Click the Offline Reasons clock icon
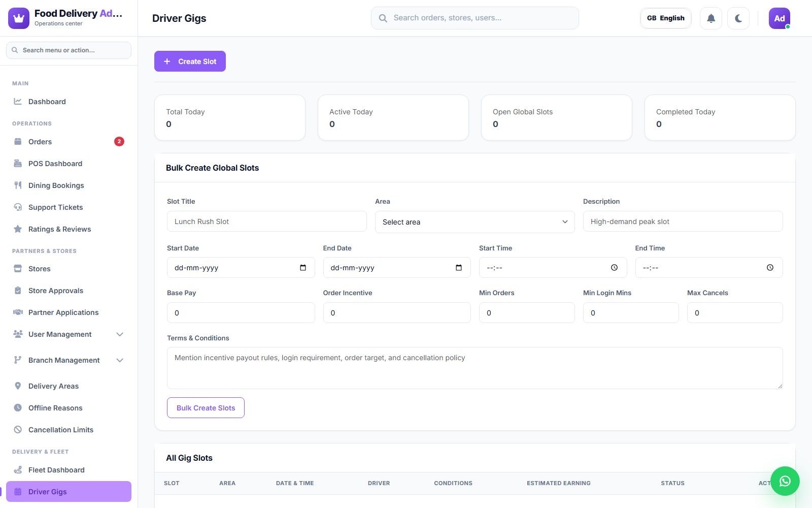 (x=18, y=408)
